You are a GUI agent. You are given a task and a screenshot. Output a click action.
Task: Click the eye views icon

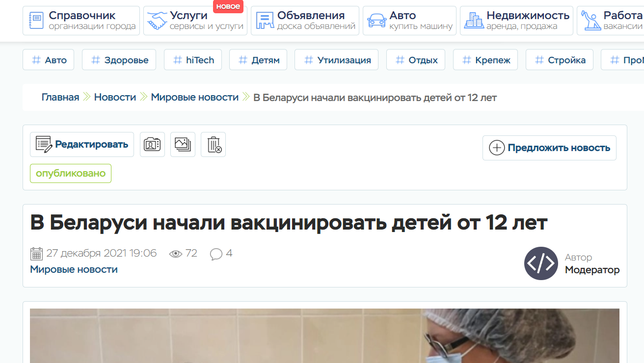175,254
